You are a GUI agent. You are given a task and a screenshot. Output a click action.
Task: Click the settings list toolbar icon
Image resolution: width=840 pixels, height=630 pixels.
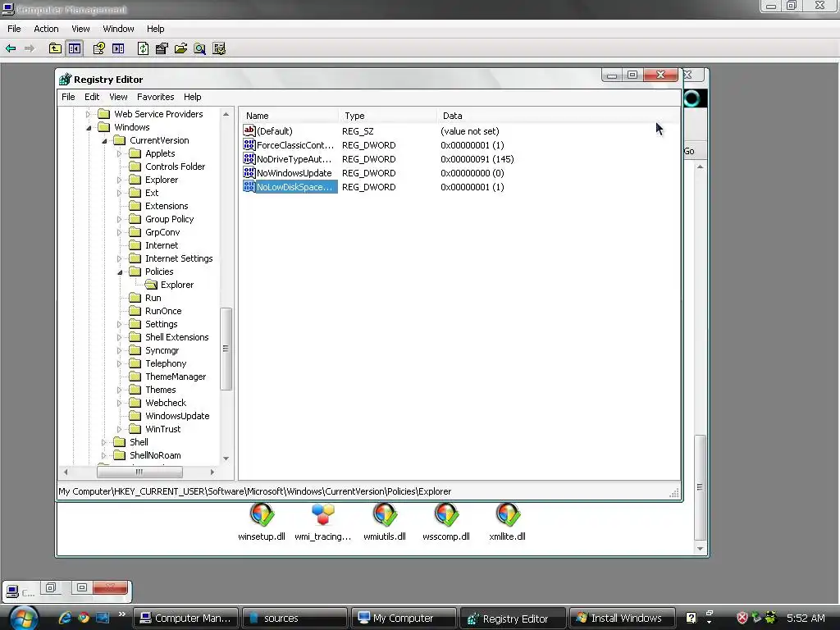click(x=218, y=48)
